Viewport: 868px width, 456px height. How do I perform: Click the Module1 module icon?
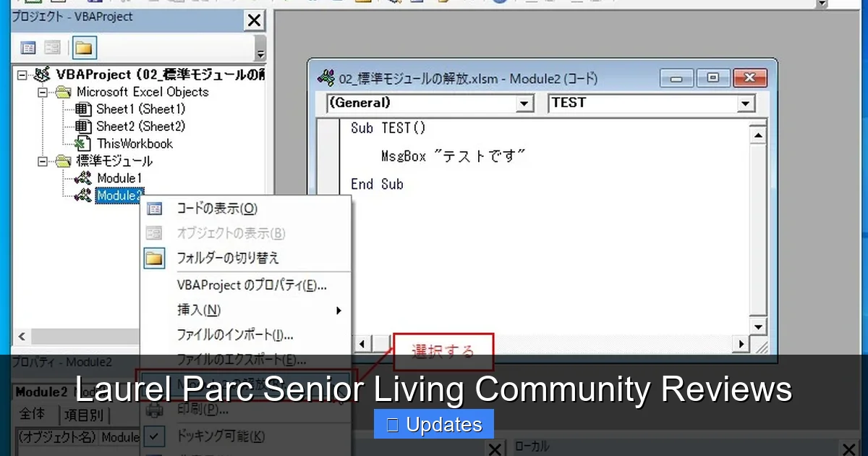pos(83,178)
